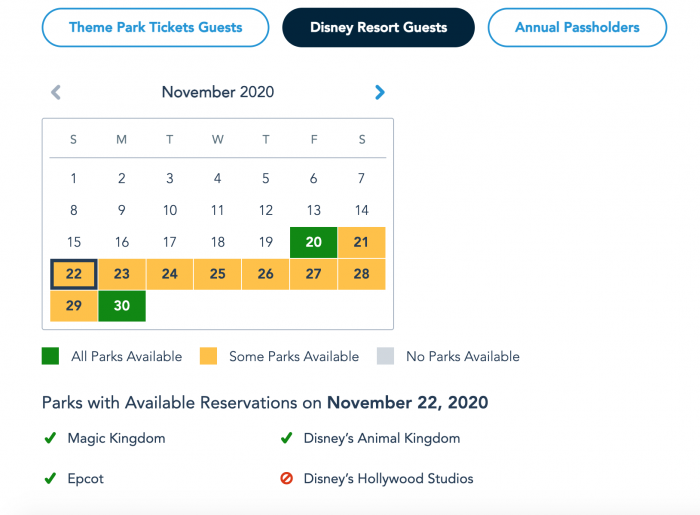
Task: Click the November 2020 month heading
Action: (218, 92)
